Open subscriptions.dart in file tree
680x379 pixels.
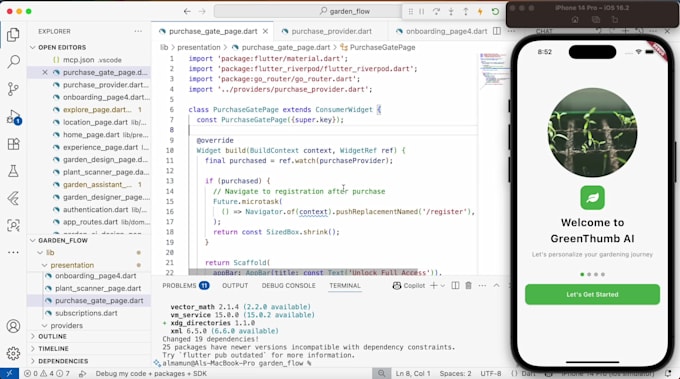point(86,313)
